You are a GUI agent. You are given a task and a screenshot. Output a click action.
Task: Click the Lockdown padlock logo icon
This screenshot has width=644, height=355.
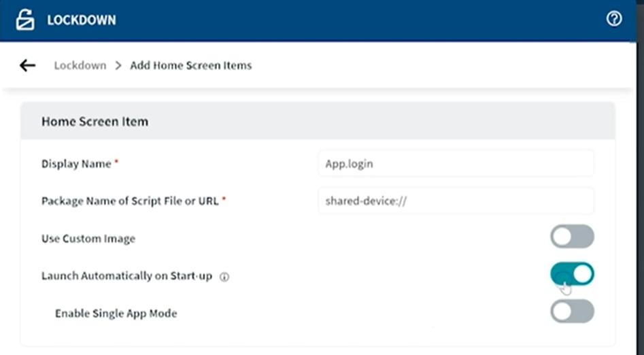click(x=25, y=20)
